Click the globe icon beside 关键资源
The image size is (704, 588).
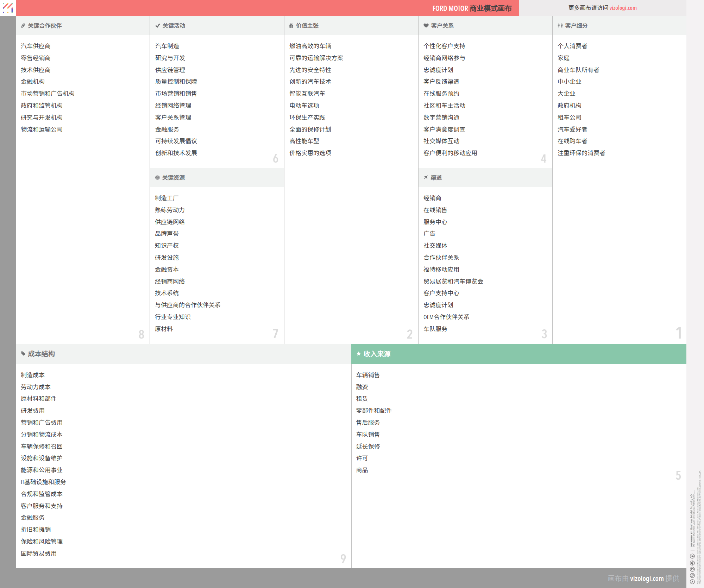(x=157, y=178)
